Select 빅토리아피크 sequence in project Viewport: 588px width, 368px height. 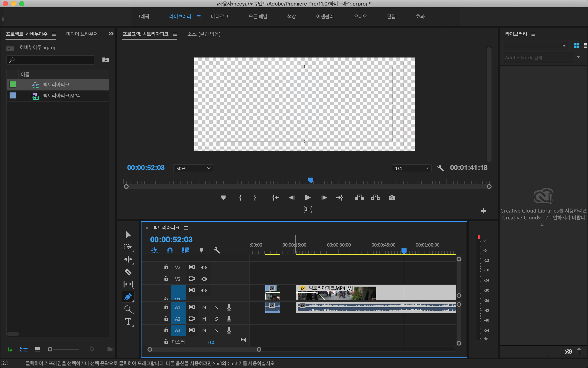click(58, 84)
